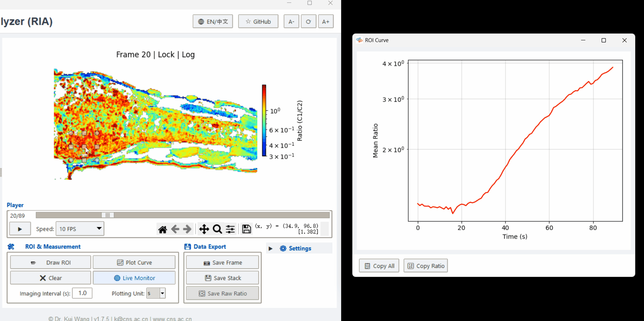This screenshot has width=644, height=321.
Task: Toggle the Live Monitor button
Action: pyautogui.click(x=134, y=278)
